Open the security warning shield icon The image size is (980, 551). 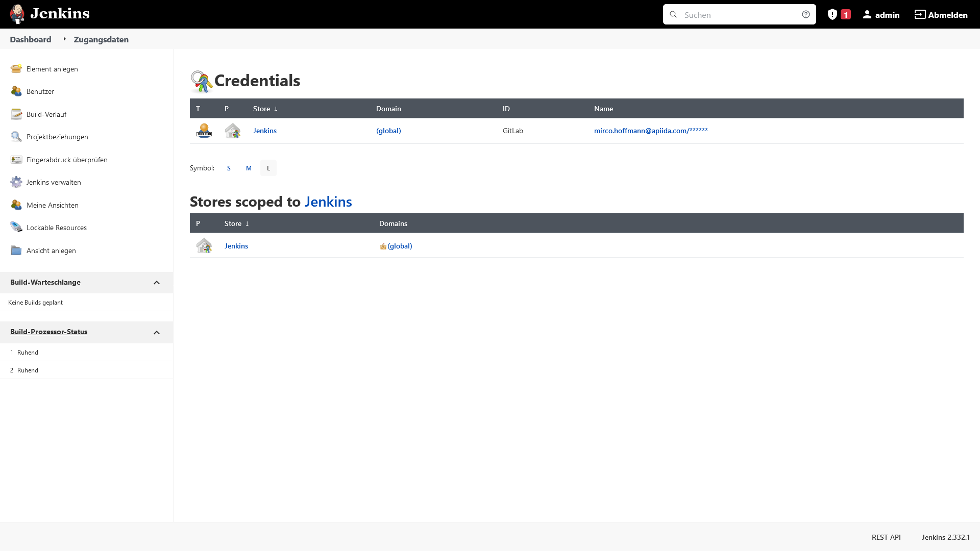(832, 14)
